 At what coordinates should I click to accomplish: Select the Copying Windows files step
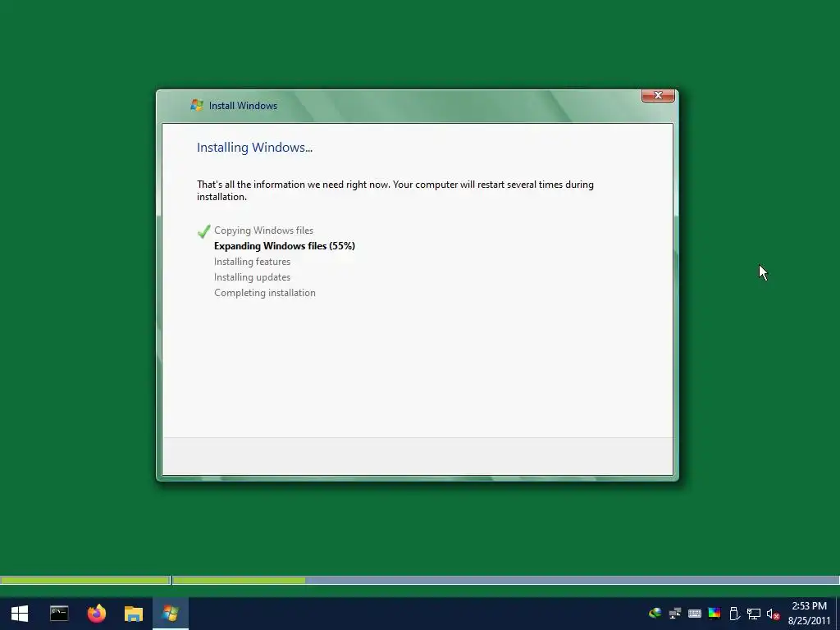(263, 231)
